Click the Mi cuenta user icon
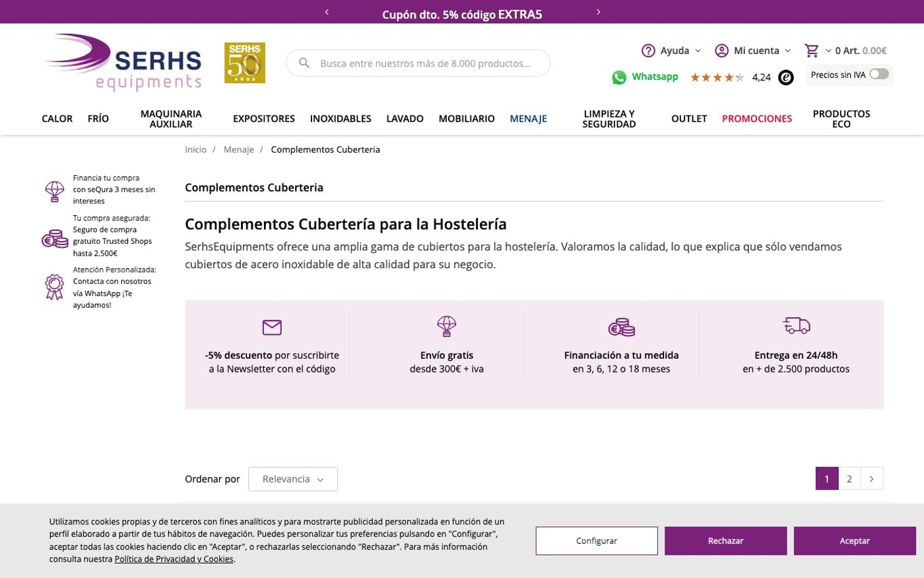Viewport: 924px width, 578px height. pos(722,51)
